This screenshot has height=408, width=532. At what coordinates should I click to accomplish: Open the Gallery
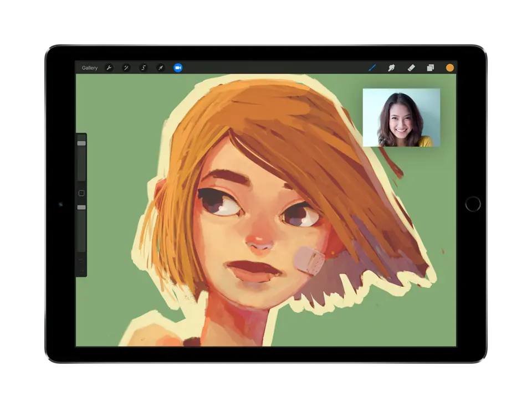(x=90, y=68)
